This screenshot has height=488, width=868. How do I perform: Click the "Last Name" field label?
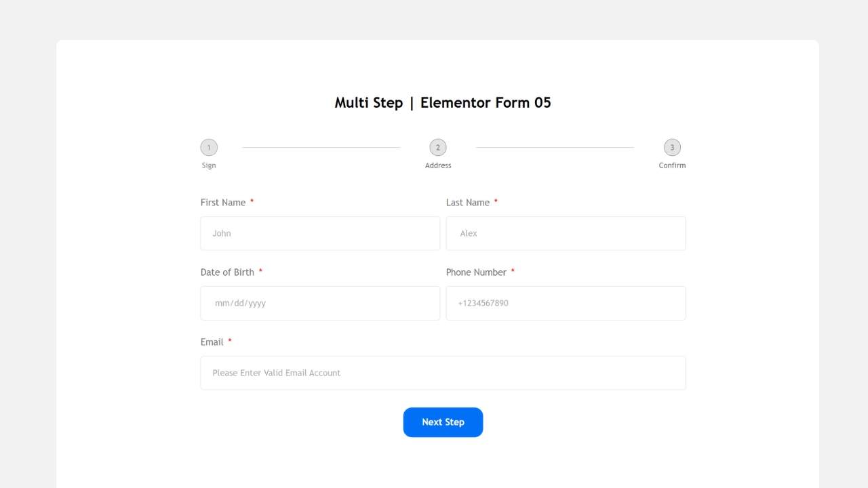[x=468, y=203]
